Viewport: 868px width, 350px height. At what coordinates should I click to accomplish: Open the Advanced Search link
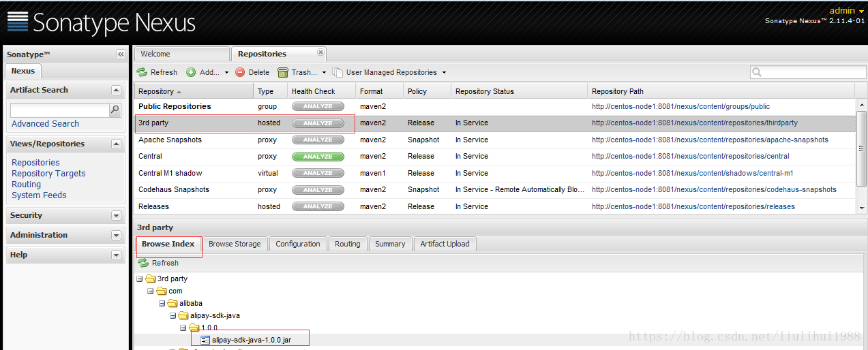[x=45, y=123]
